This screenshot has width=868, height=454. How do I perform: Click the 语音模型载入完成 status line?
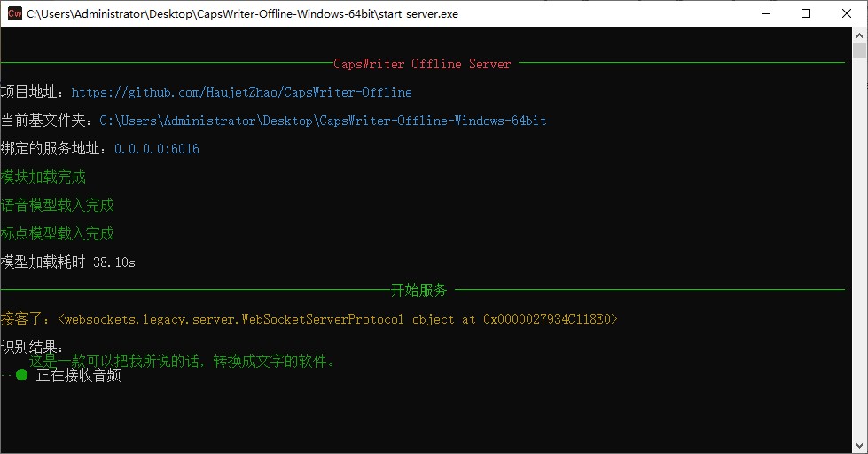click(x=58, y=206)
